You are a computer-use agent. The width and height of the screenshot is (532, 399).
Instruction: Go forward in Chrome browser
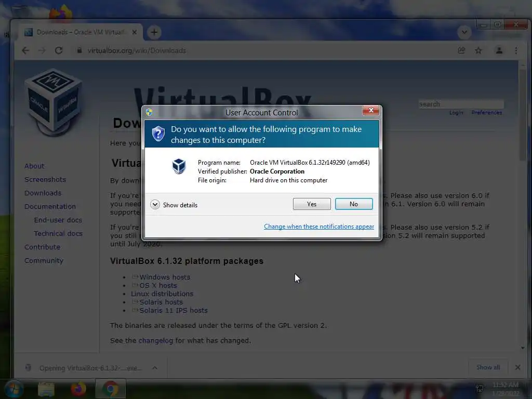pyautogui.click(x=42, y=50)
